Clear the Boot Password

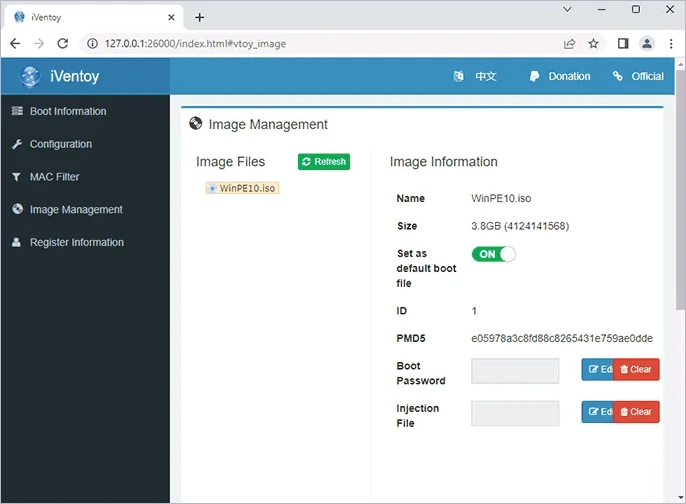(636, 369)
